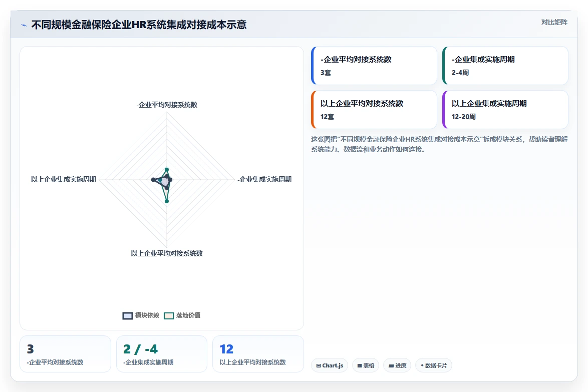Click the 数据卡片 chip icon
The width and height of the screenshot is (588, 392).
pos(422,365)
